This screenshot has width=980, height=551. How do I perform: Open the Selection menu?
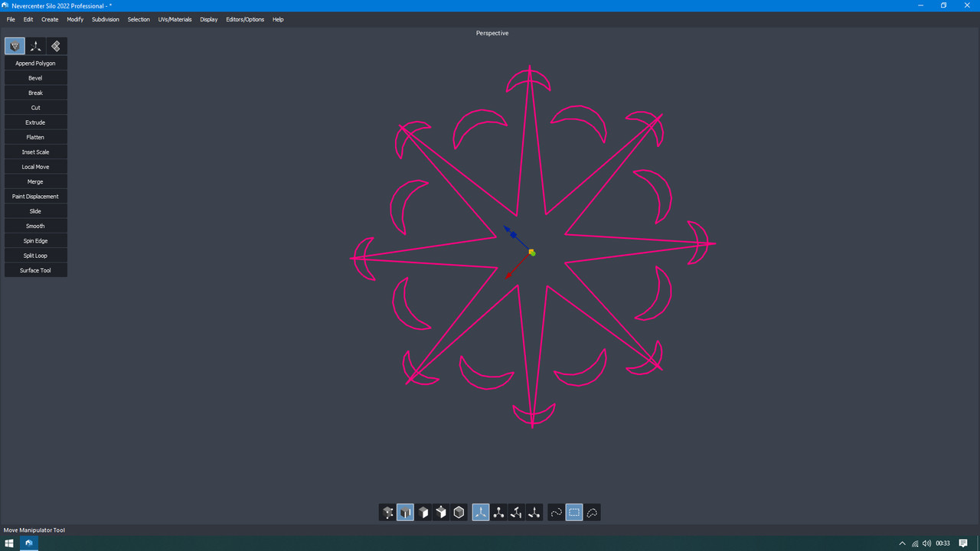tap(139, 19)
